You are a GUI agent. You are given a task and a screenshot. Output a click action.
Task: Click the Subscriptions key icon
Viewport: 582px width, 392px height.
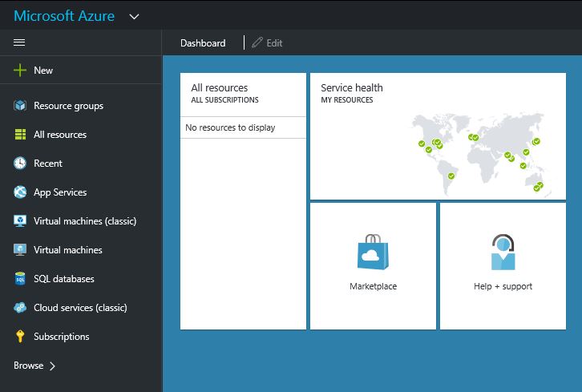click(x=20, y=337)
